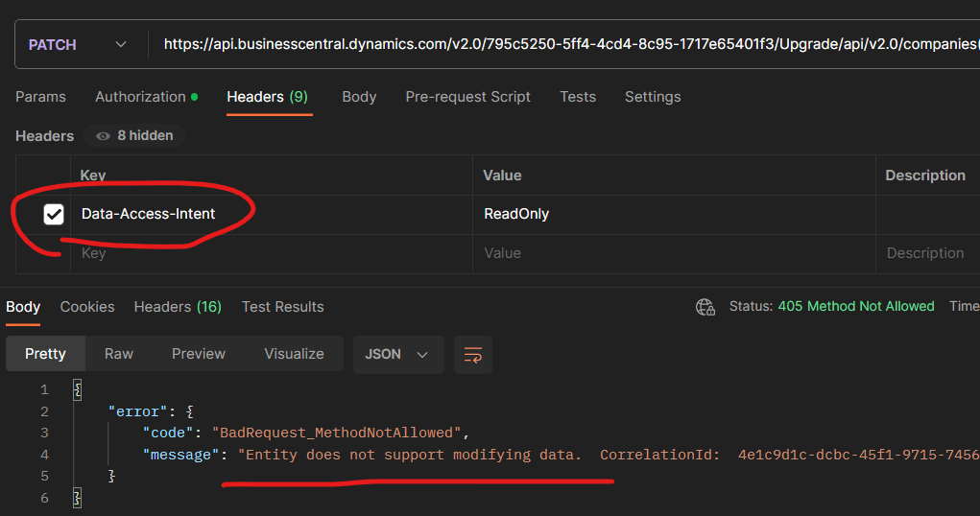Uncheck the Data-Access-Intent header checkbox
Viewport: 980px width, 516px height.
pos(54,214)
